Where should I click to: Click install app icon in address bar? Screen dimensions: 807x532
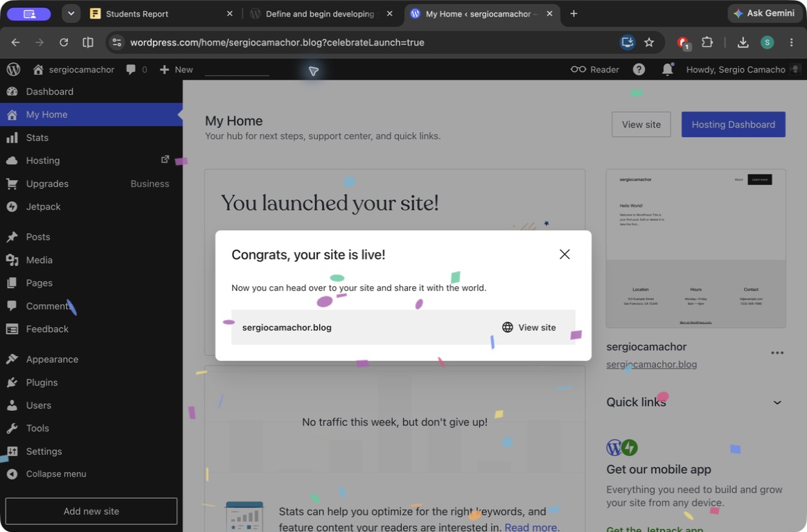pos(628,42)
